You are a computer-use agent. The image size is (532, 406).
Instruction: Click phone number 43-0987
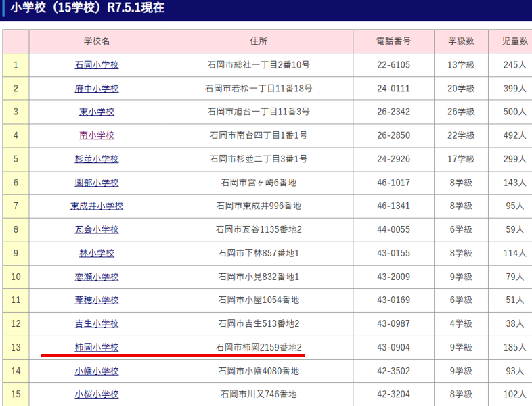393,324
